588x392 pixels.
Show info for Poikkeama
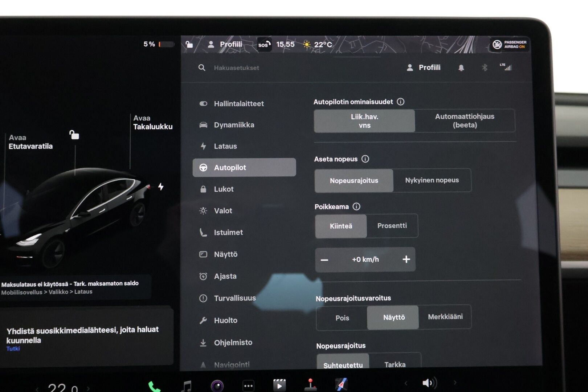(x=357, y=207)
